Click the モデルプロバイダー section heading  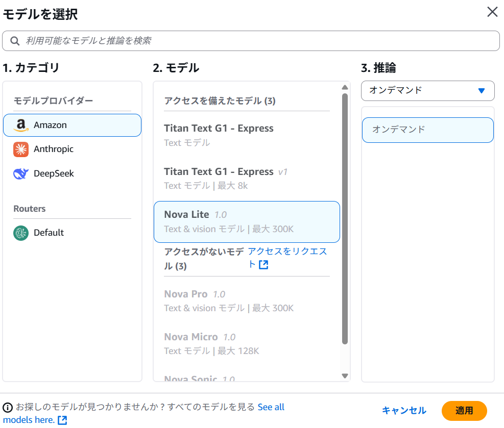[x=53, y=101]
